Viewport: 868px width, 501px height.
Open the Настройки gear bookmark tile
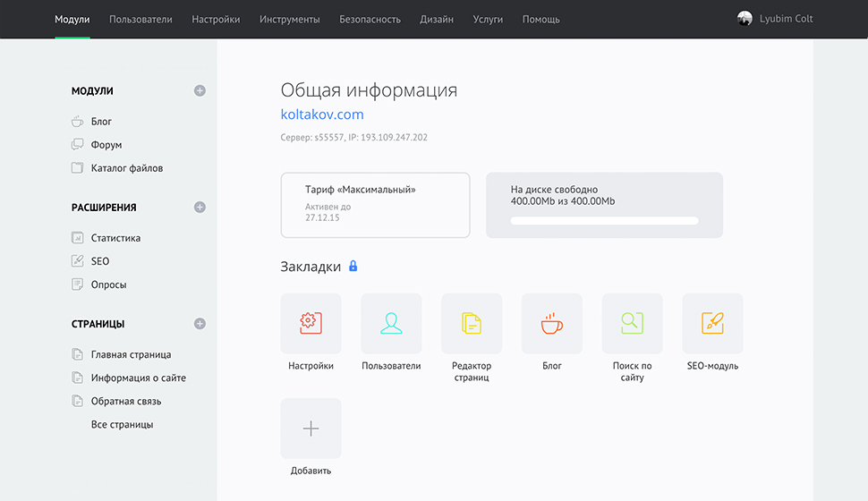pyautogui.click(x=311, y=323)
